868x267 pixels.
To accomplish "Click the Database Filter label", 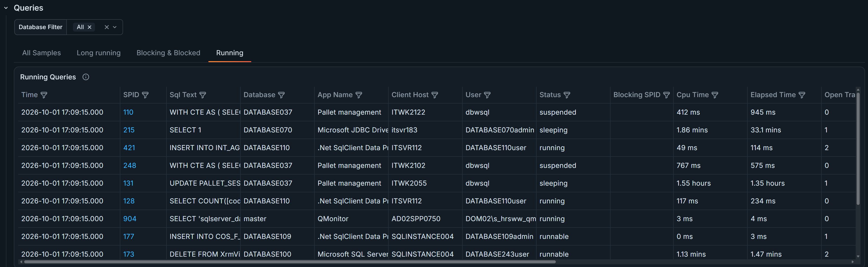I will point(40,27).
